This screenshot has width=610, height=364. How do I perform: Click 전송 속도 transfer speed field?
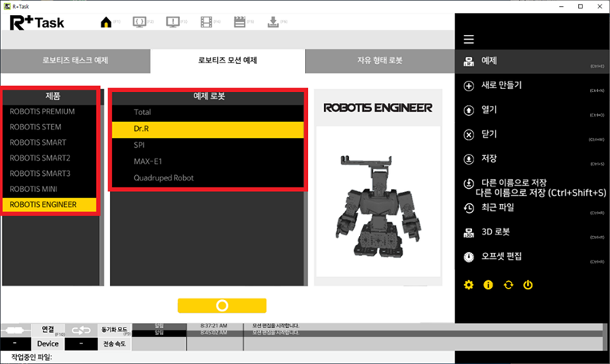point(114,344)
